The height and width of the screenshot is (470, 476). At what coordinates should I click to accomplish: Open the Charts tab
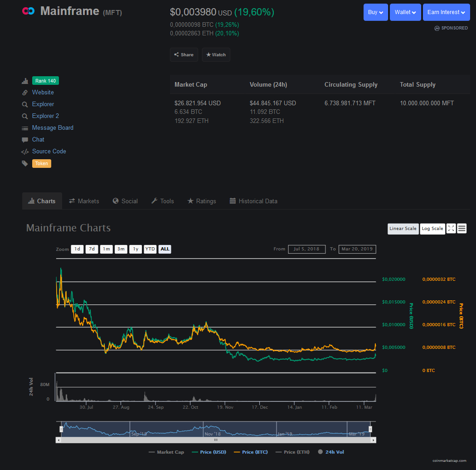[42, 201]
